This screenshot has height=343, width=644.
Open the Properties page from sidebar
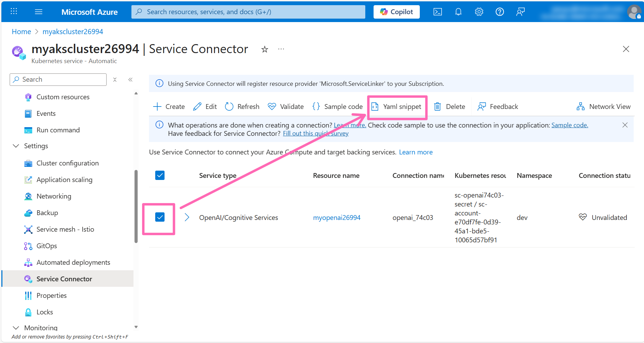point(51,295)
